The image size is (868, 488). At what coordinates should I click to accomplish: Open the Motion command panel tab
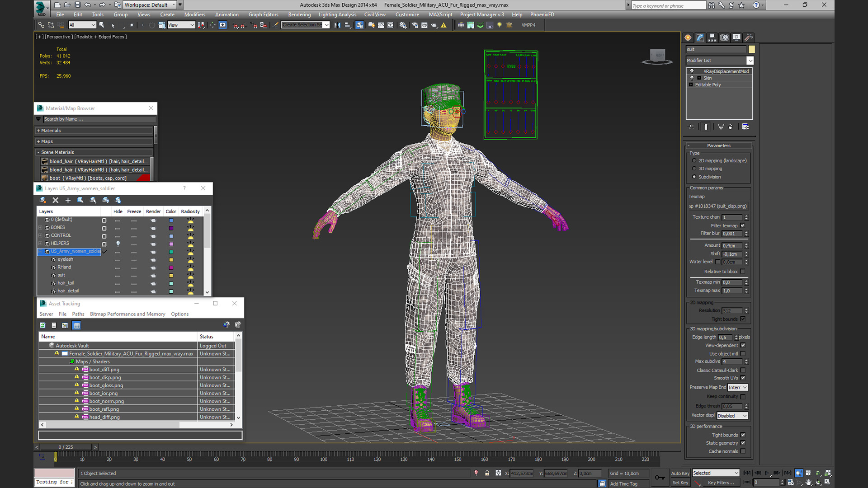724,38
